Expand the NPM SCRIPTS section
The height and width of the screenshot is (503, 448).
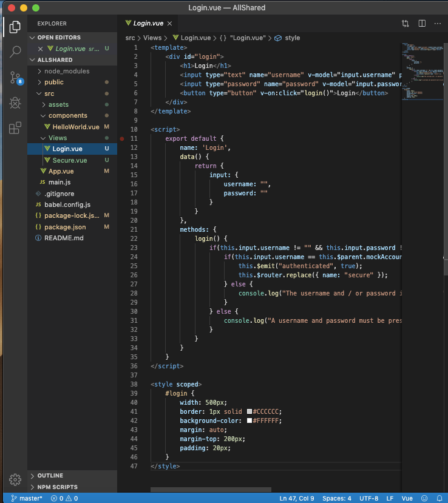click(57, 487)
